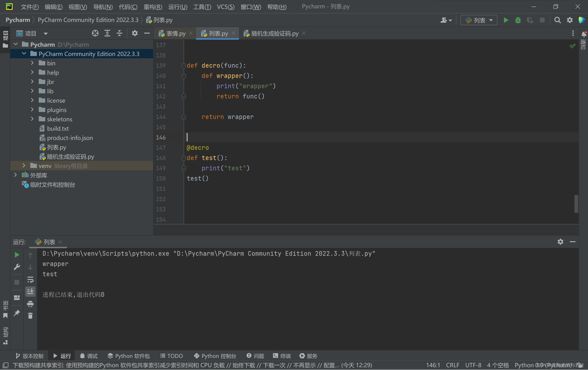Toggle scroll to end in console output
Image resolution: width=588 pixels, height=370 pixels.
30,291
